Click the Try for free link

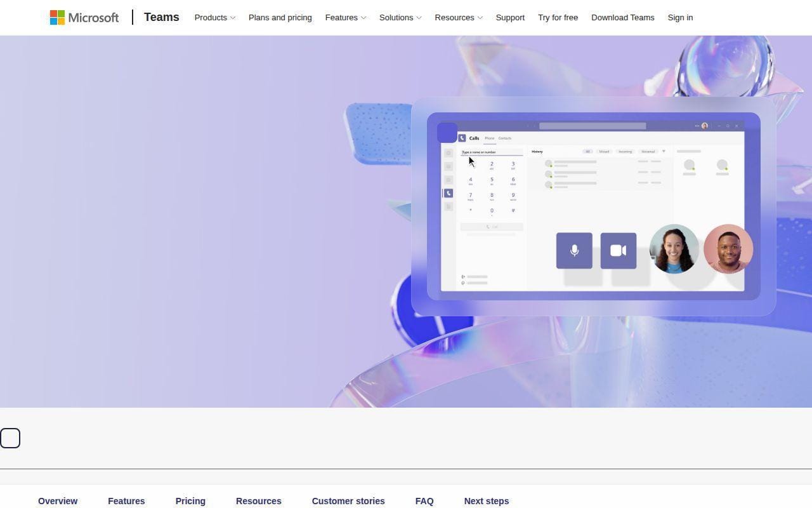point(558,17)
